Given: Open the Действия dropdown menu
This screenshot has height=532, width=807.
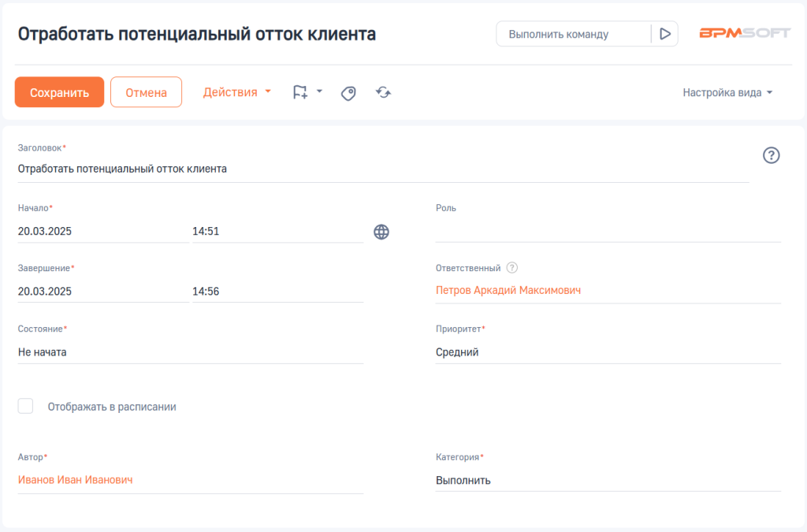Looking at the screenshot, I should click(x=236, y=91).
